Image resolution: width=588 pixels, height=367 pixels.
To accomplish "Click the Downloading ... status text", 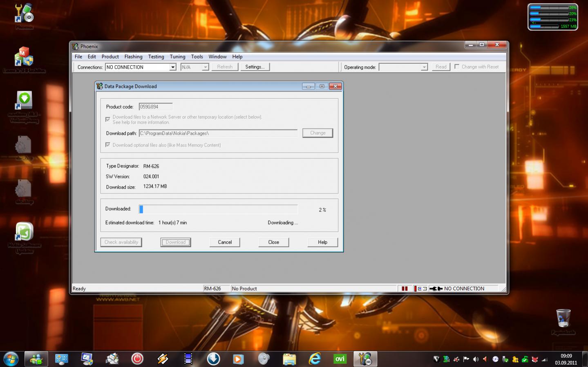I will 283,223.
